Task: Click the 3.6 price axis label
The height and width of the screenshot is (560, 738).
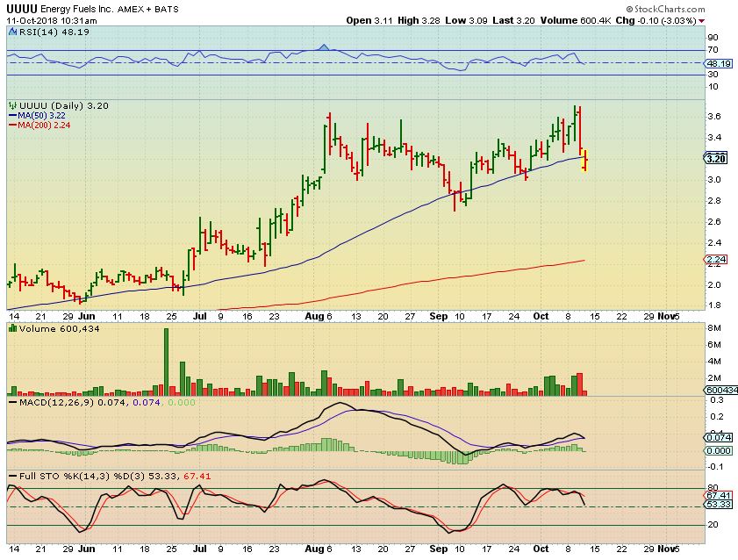Action: (714, 117)
